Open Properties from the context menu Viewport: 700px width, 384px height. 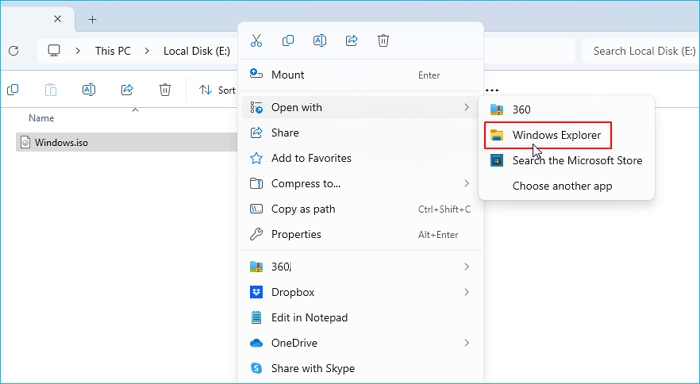[361, 234]
